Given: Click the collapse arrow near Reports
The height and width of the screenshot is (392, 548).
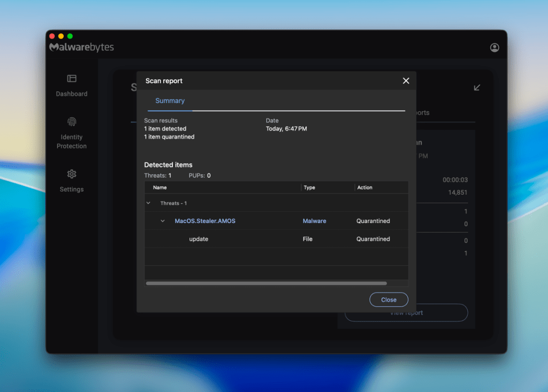Looking at the screenshot, I should coord(477,87).
